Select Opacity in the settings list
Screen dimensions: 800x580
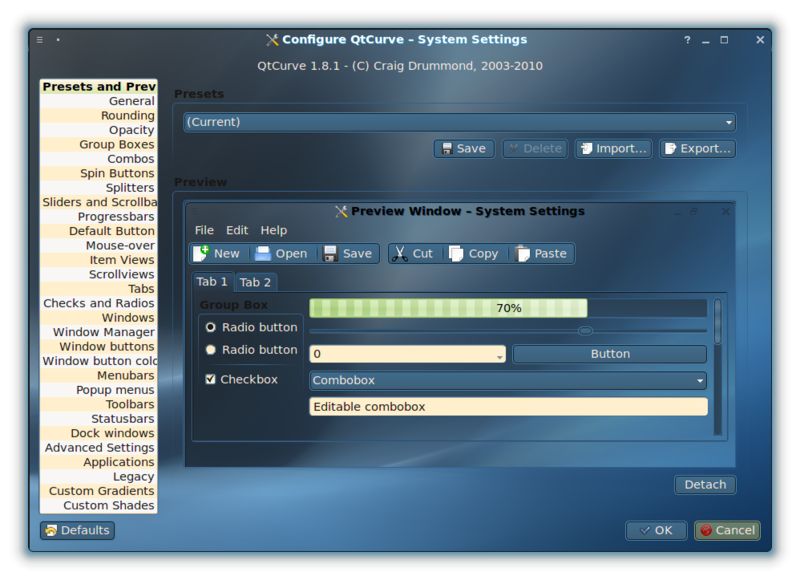98,130
